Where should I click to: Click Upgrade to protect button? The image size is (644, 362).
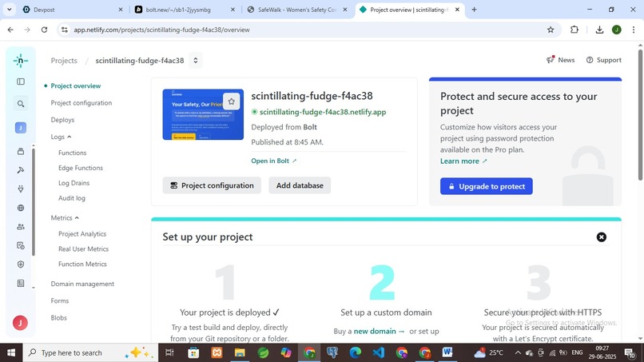[x=487, y=186]
